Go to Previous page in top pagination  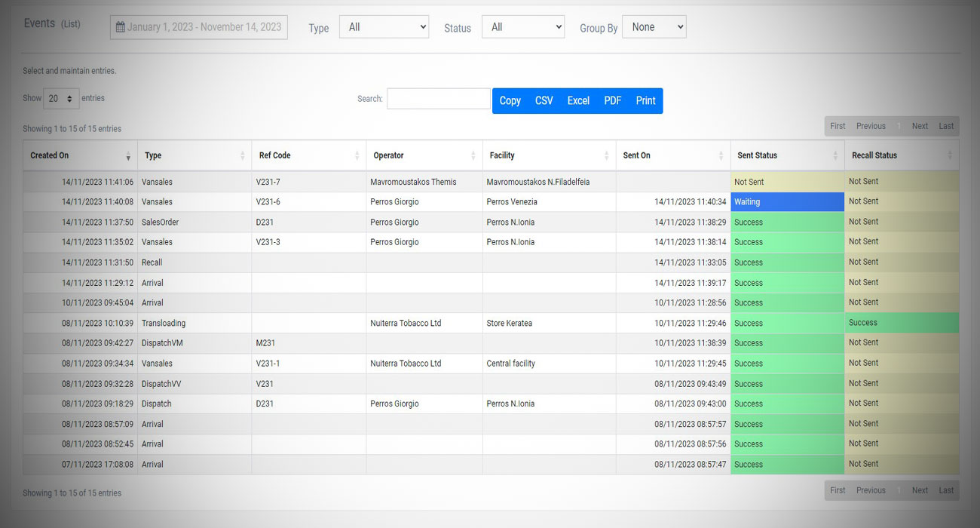(x=871, y=126)
